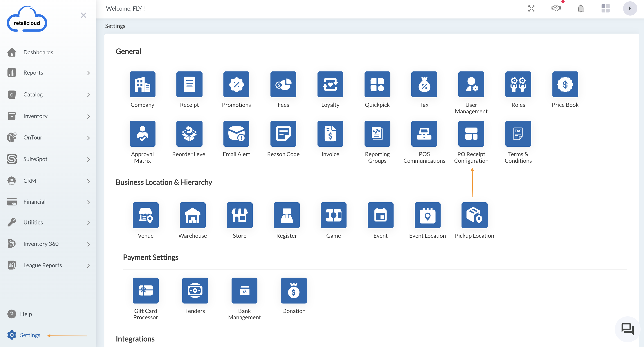Open Pickup Location tile
The image size is (644, 347).
(x=475, y=215)
